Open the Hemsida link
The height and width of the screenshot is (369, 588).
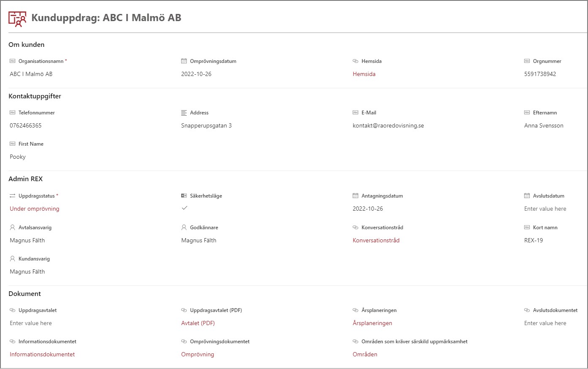pos(364,74)
